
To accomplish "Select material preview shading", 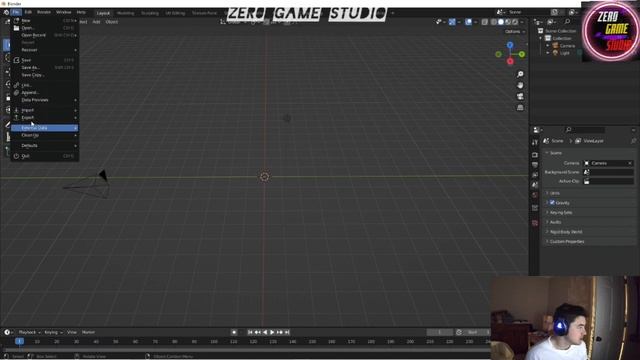I will coord(508,22).
